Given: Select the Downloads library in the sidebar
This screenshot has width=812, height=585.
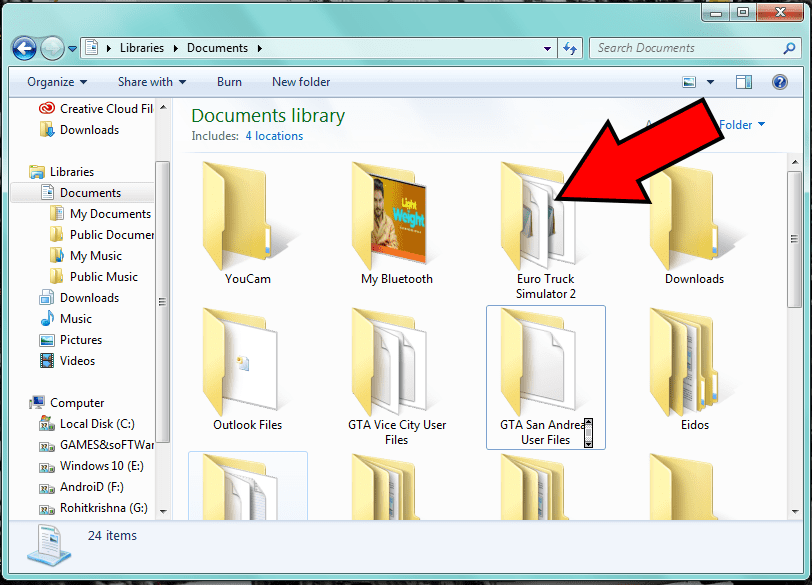Looking at the screenshot, I should pyautogui.click(x=79, y=298).
